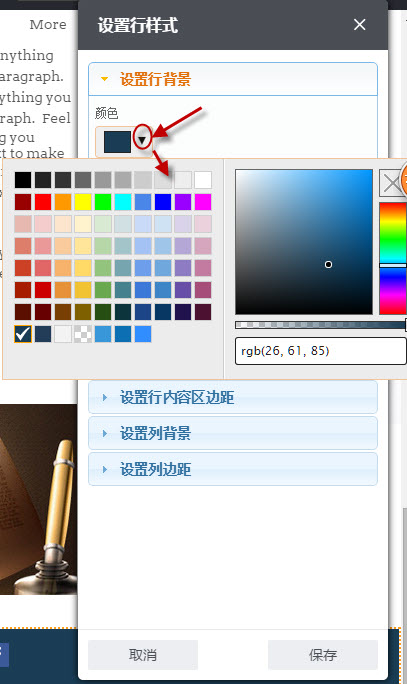This screenshot has width=407, height=684.
Task: Select the bright purple swatch
Action: point(183,202)
